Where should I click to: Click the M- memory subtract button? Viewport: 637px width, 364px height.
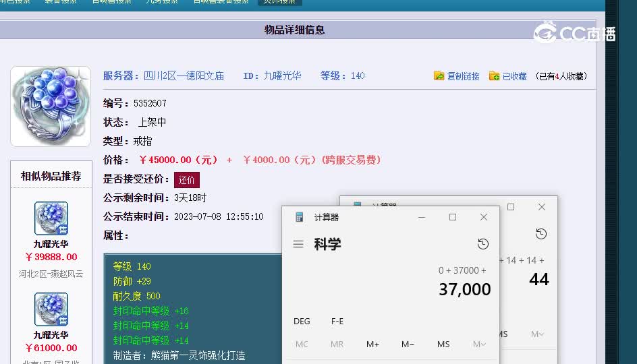[x=408, y=344]
